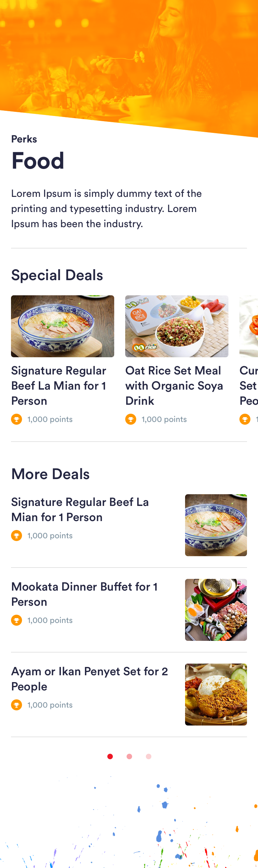The width and height of the screenshot is (258, 868).
Task: Tap the fried chicken Penyet thumbnail
Action: [216, 695]
